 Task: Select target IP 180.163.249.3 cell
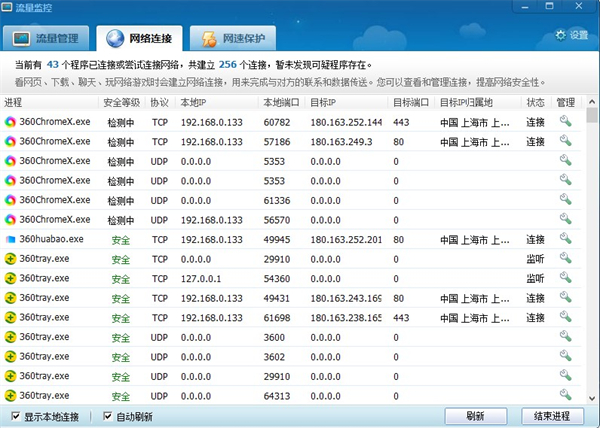click(341, 142)
